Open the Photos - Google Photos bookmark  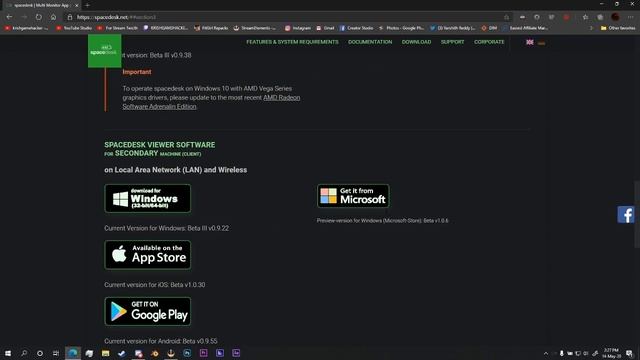402,28
